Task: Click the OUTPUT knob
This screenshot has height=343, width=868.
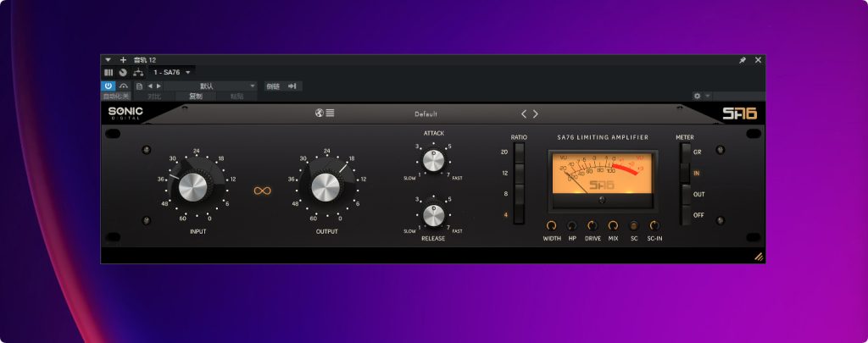Action: 325,187
